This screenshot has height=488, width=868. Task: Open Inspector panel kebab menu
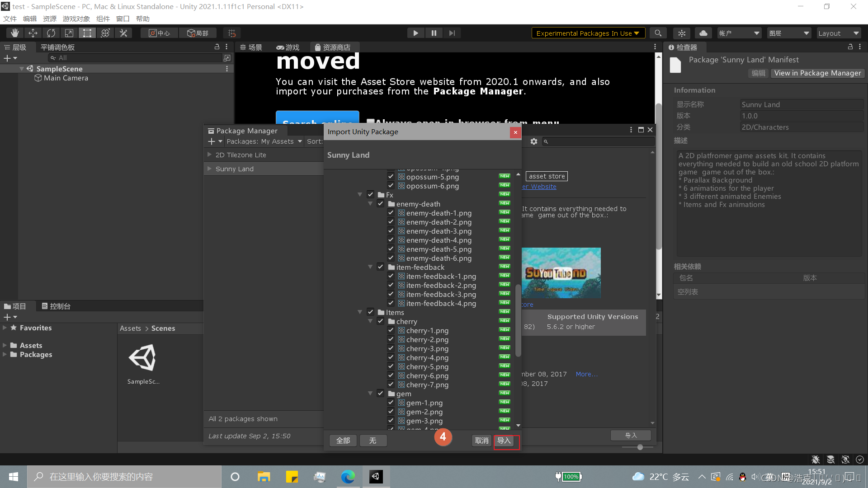[860, 47]
